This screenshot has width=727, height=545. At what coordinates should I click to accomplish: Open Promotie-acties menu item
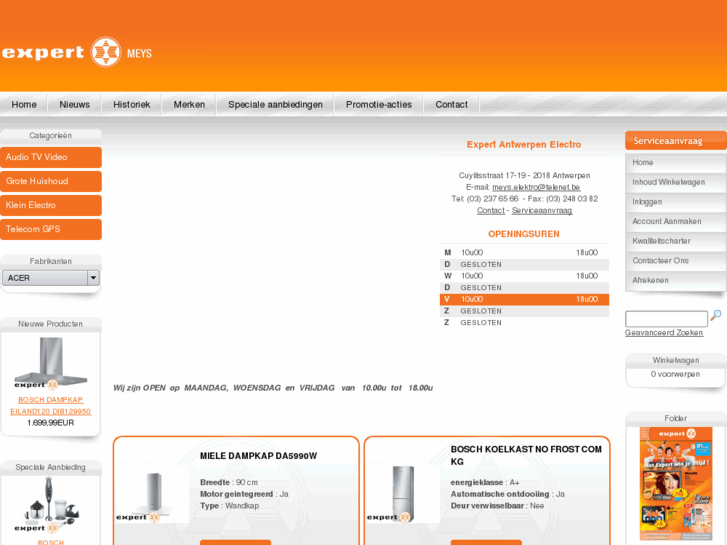379,104
